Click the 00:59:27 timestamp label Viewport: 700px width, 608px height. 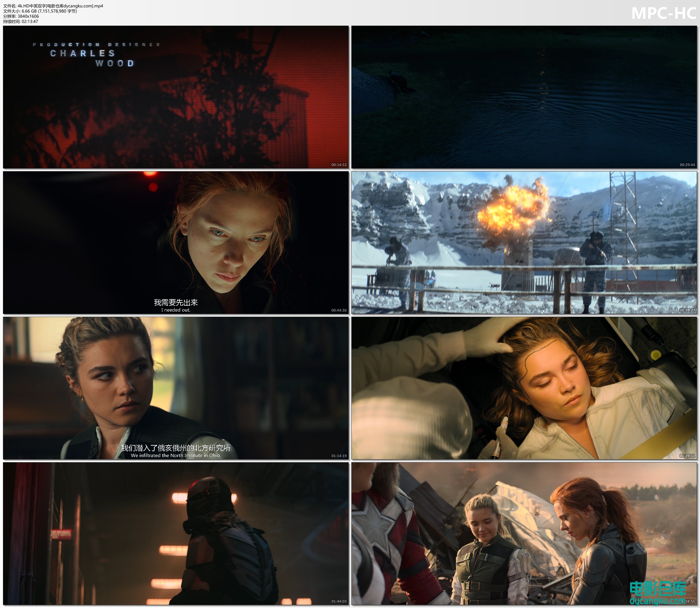687,310
